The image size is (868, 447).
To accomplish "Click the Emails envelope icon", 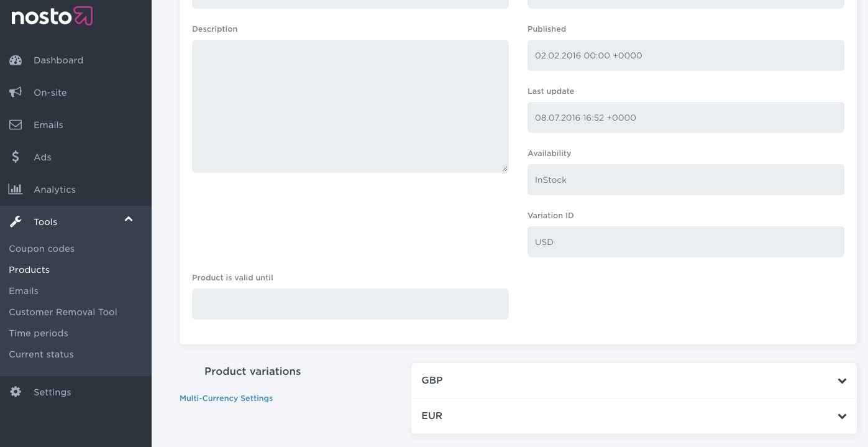I will point(16,125).
